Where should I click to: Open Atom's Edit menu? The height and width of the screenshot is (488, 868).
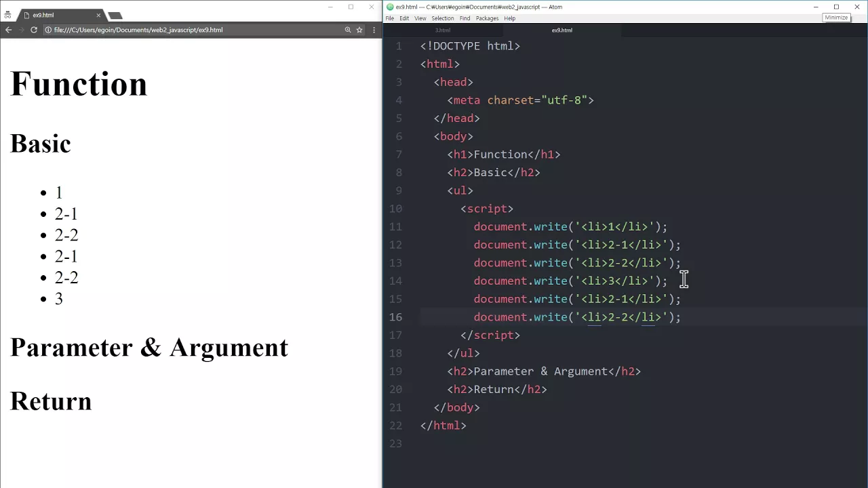click(404, 18)
